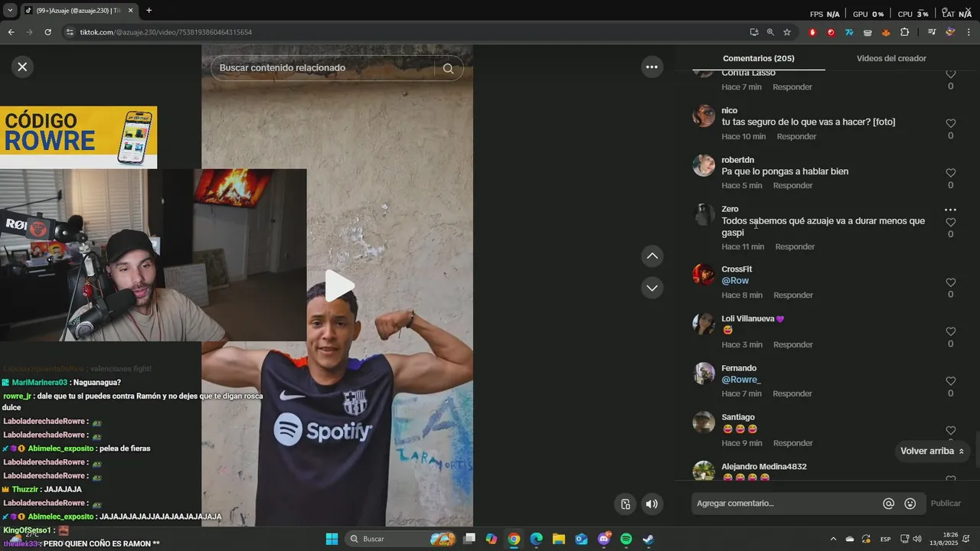Close the Azuaje TikTok browser tab
The image size is (980, 551).
pyautogui.click(x=130, y=11)
